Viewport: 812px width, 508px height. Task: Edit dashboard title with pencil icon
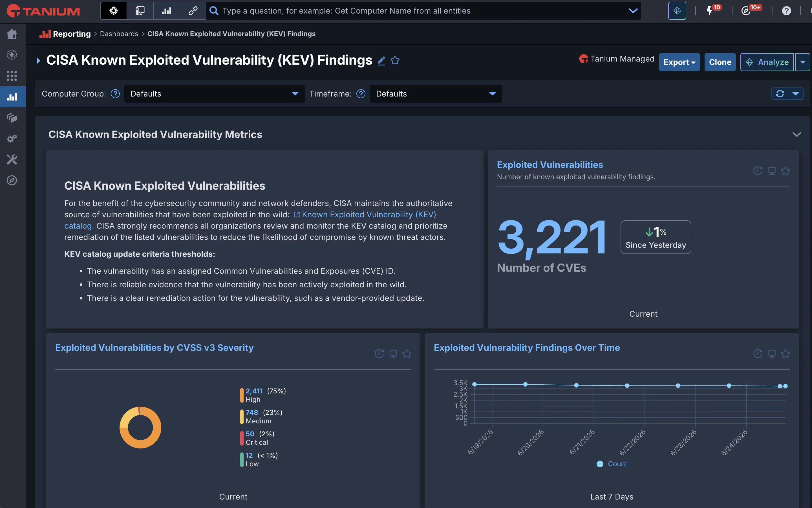(381, 61)
